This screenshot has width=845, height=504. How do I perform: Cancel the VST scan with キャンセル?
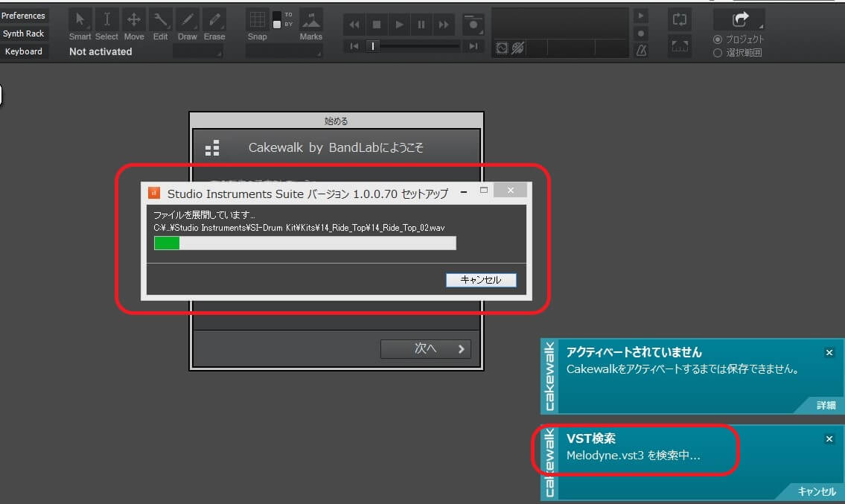(x=817, y=491)
